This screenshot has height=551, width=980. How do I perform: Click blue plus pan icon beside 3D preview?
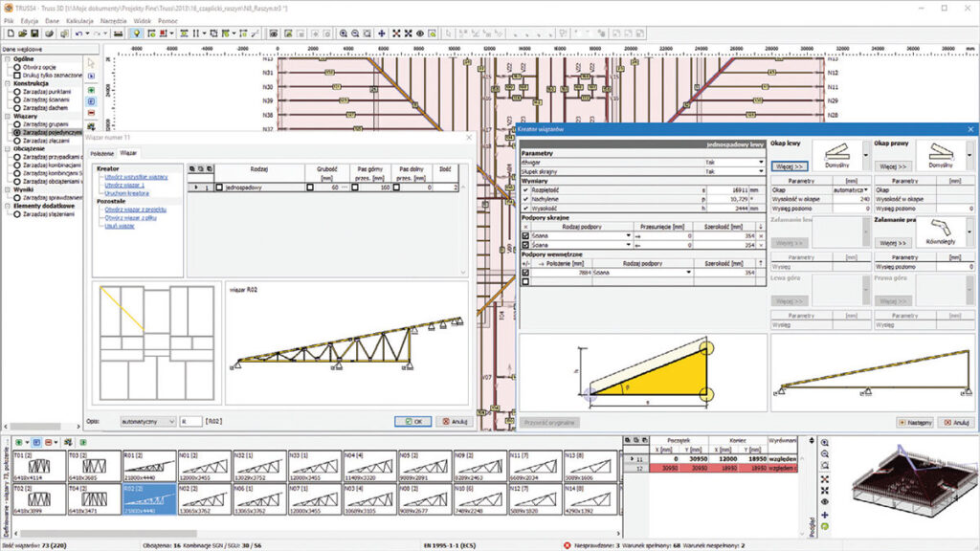(x=824, y=515)
